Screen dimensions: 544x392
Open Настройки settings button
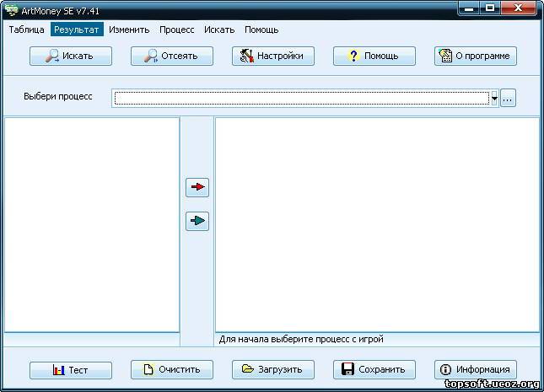tap(273, 56)
